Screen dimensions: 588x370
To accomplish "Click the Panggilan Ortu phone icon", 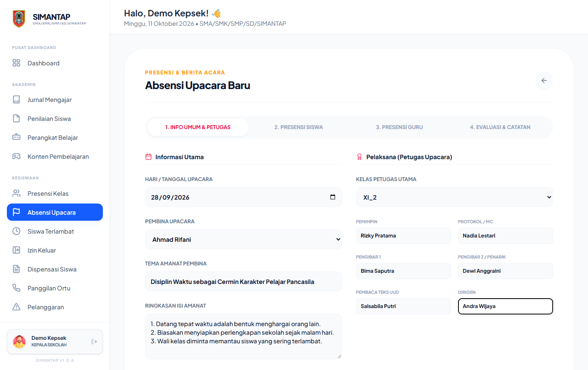I will click(16, 288).
